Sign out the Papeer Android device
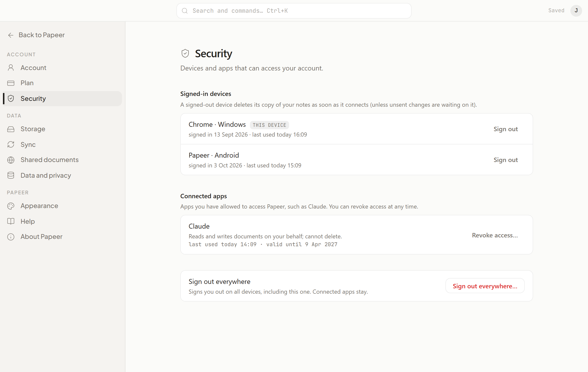The width and height of the screenshot is (588, 372). click(505, 160)
